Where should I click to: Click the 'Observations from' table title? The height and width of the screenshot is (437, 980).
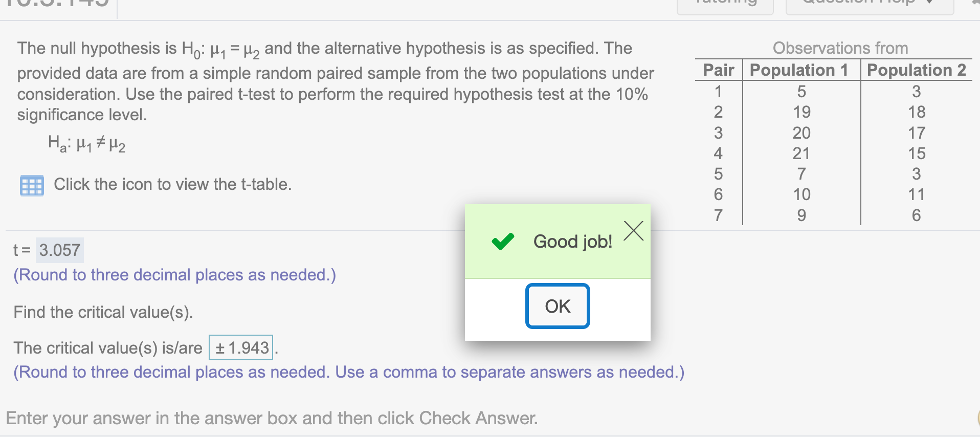[840, 48]
